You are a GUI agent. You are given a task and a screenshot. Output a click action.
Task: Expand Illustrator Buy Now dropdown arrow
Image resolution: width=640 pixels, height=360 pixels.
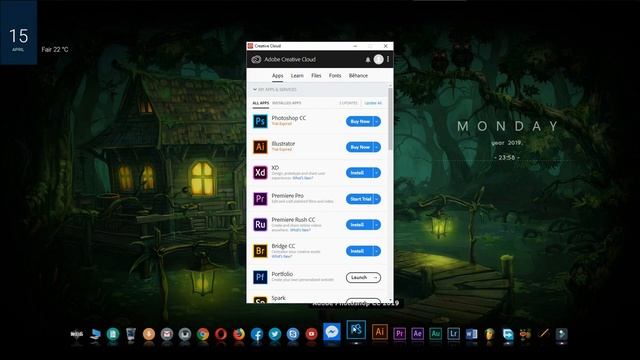click(377, 147)
